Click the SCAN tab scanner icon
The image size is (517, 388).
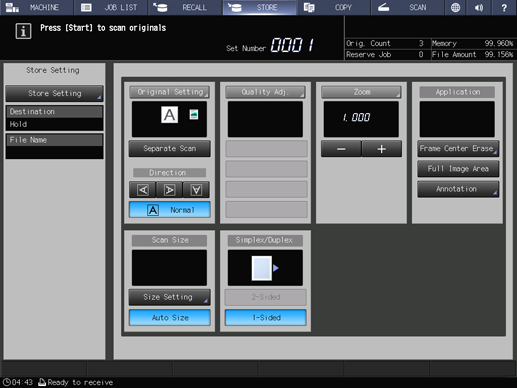384,7
